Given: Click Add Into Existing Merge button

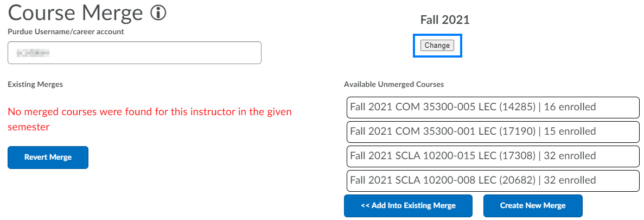Looking at the screenshot, I should (x=408, y=206).
